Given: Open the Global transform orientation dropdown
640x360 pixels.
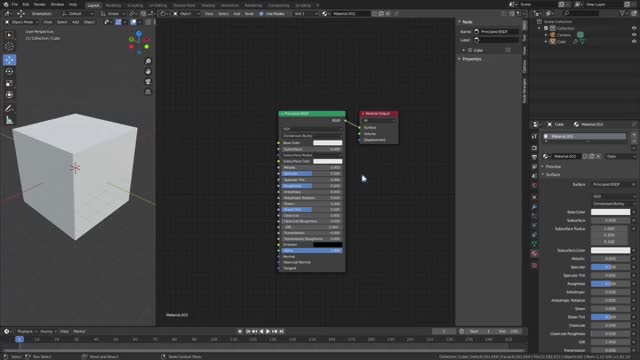Looking at the screenshot, I should (x=113, y=13).
